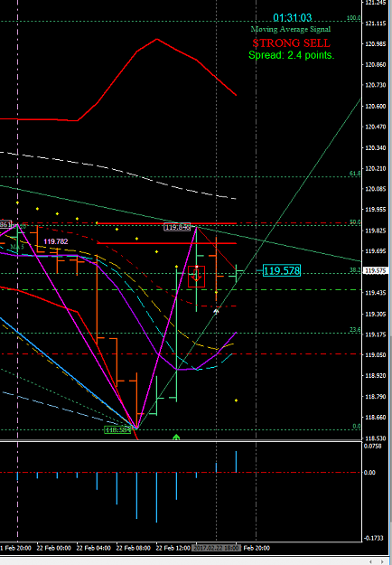This screenshot has width=392, height=565.
Task: Click the 119.305 price axis value
Action: pyautogui.click(x=376, y=315)
